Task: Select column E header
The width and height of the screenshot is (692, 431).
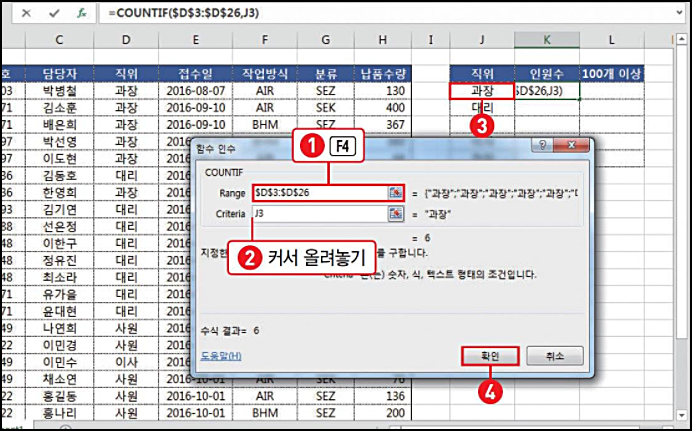Action: tap(196, 40)
